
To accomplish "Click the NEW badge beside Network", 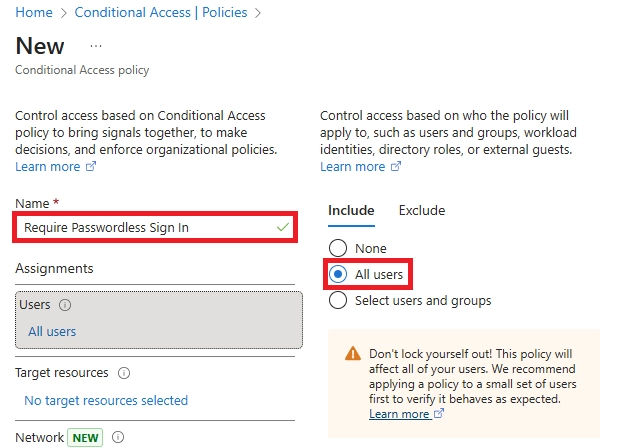I will 86,437.
